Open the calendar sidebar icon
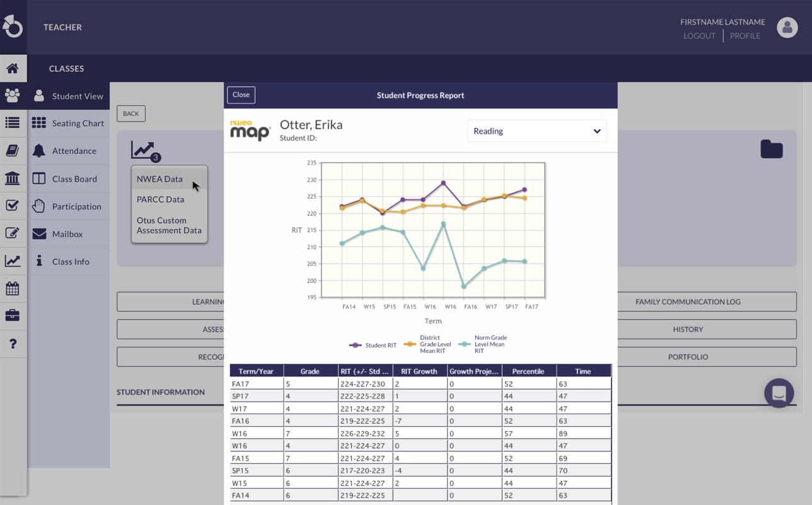The width and height of the screenshot is (812, 505). [13, 288]
